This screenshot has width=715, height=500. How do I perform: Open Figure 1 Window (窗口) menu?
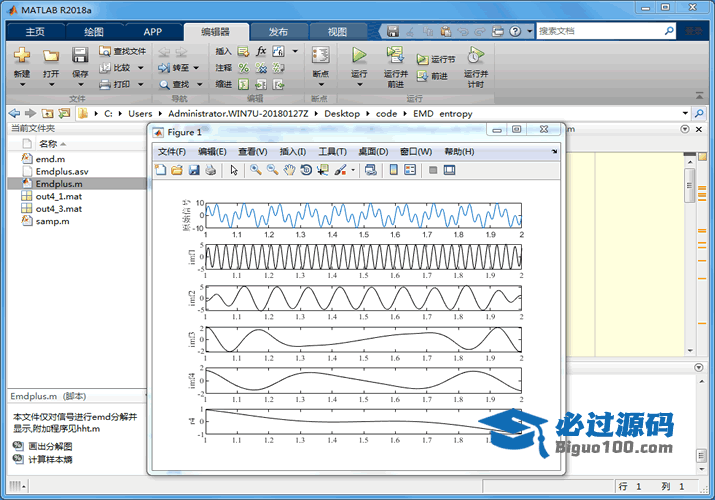point(416,152)
